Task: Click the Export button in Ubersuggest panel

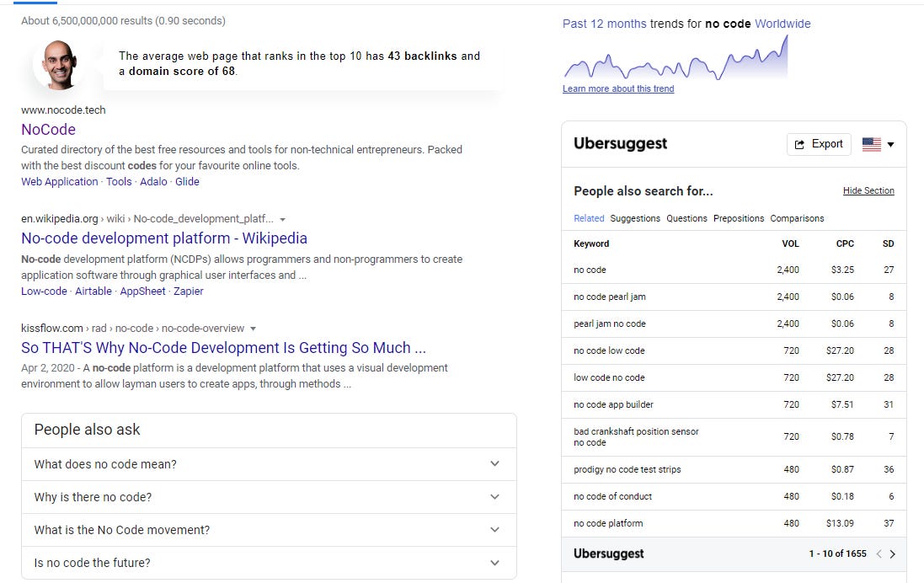Action: [x=819, y=144]
